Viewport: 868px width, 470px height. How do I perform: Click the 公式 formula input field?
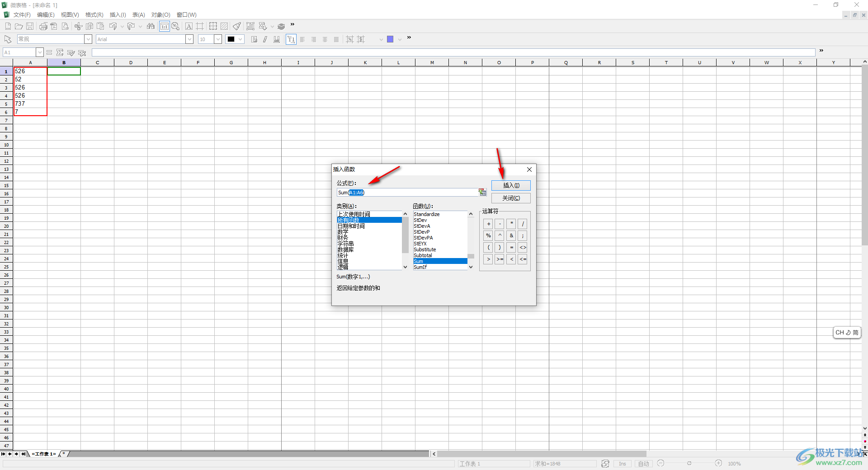click(407, 193)
